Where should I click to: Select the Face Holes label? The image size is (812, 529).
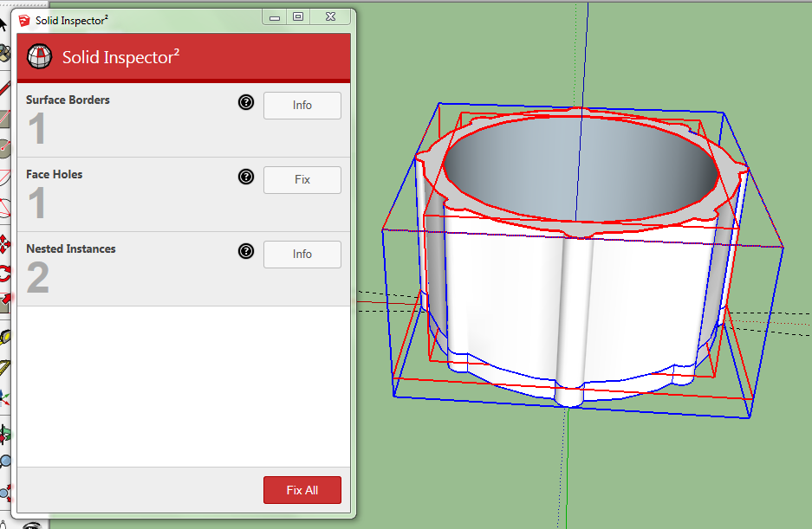click(55, 174)
